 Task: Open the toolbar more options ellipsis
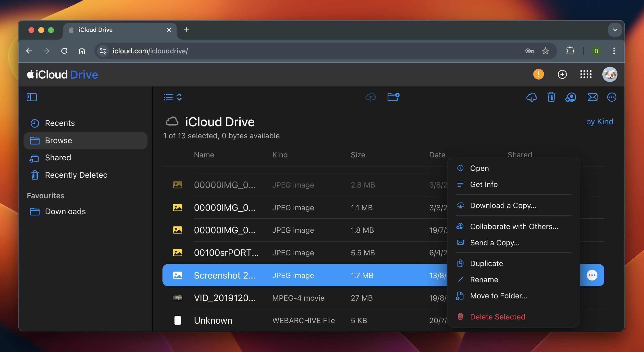point(611,97)
